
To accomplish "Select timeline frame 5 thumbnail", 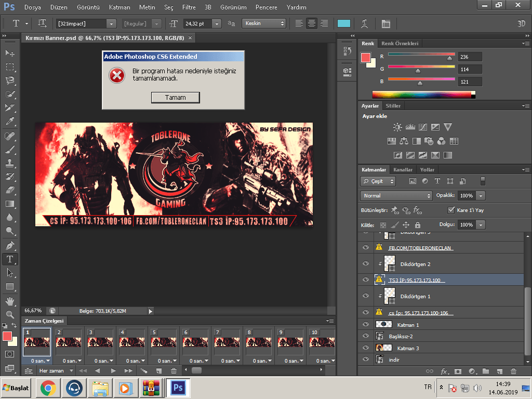I will (x=164, y=342).
